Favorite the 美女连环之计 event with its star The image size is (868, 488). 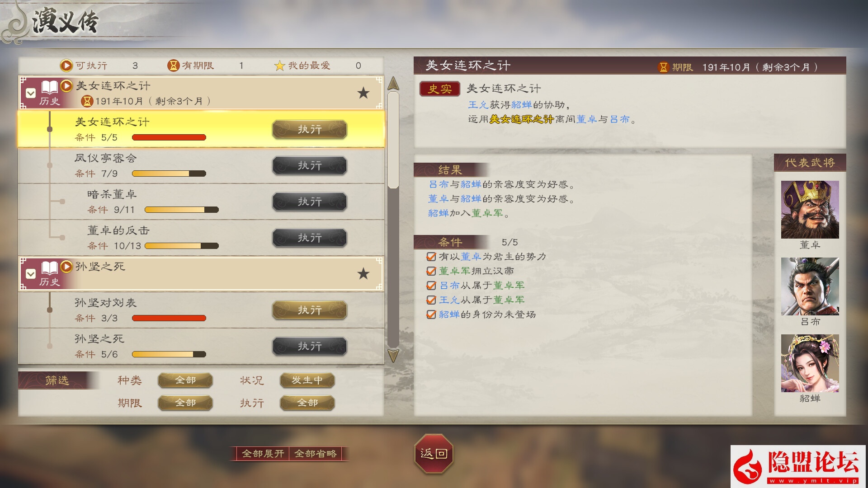pyautogui.click(x=363, y=93)
